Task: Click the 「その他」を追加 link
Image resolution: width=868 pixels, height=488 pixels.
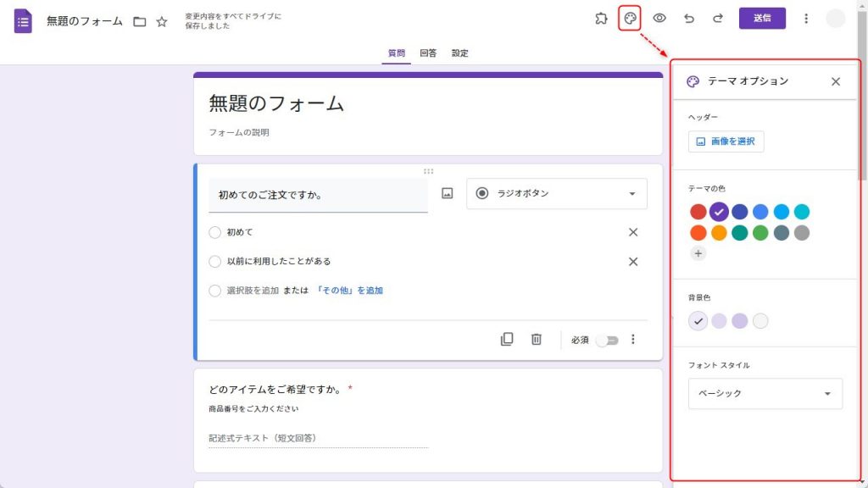Action: [348, 291]
